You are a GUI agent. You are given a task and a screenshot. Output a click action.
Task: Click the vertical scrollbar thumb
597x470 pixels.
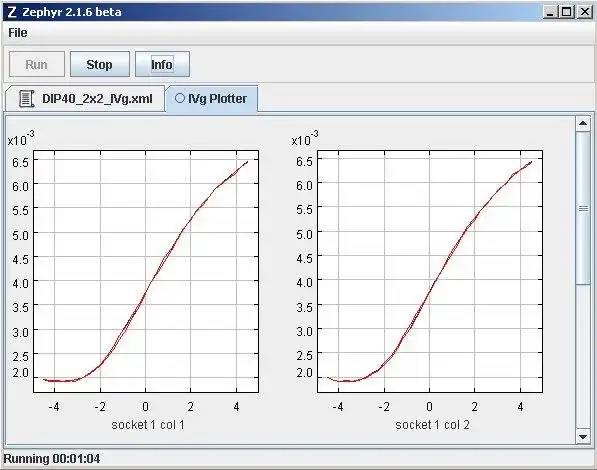[x=583, y=208]
